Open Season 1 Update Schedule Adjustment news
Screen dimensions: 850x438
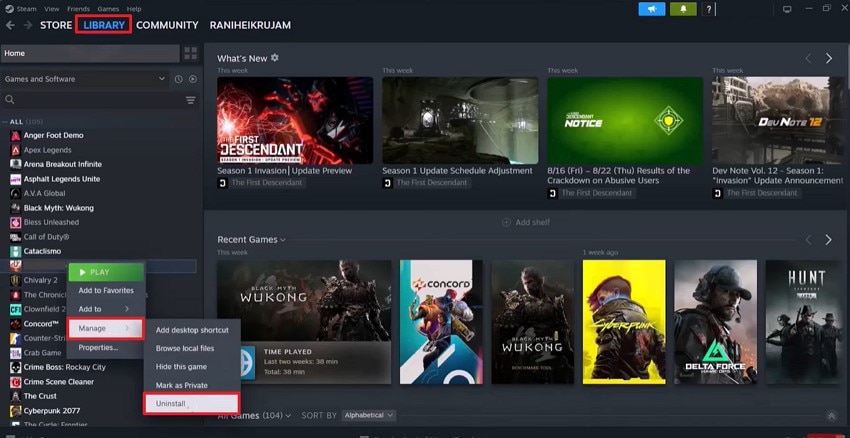pos(457,171)
